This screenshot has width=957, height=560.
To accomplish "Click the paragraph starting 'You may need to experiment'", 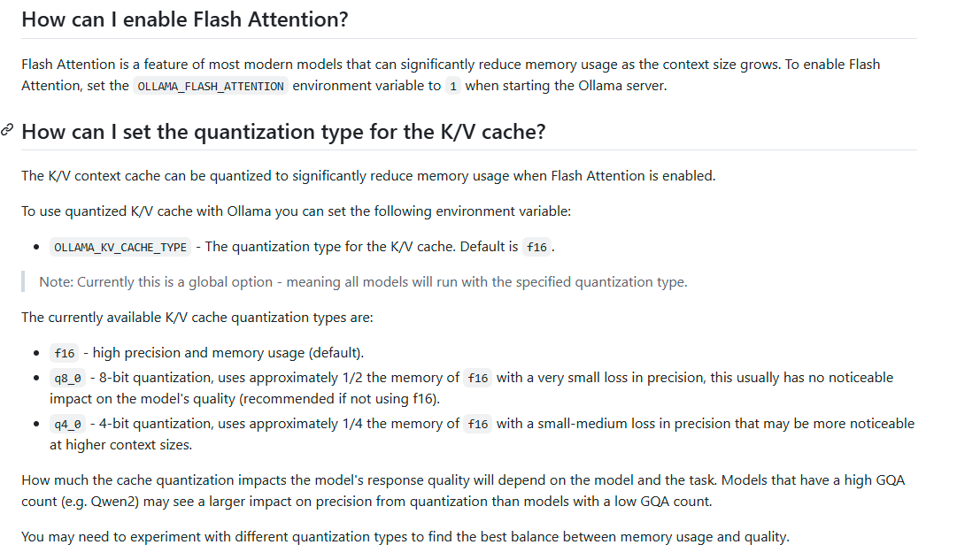I will coord(405,537).
